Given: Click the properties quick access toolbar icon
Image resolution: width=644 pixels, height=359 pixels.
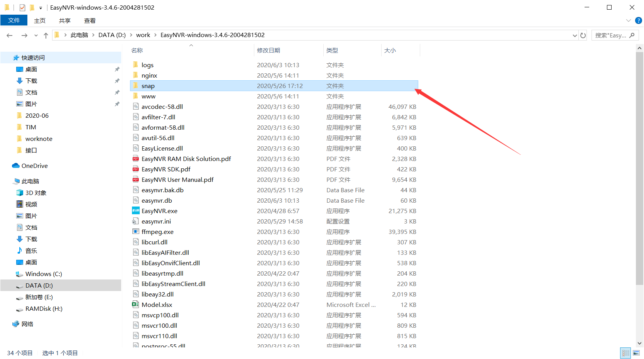Looking at the screenshot, I should tap(22, 7).
